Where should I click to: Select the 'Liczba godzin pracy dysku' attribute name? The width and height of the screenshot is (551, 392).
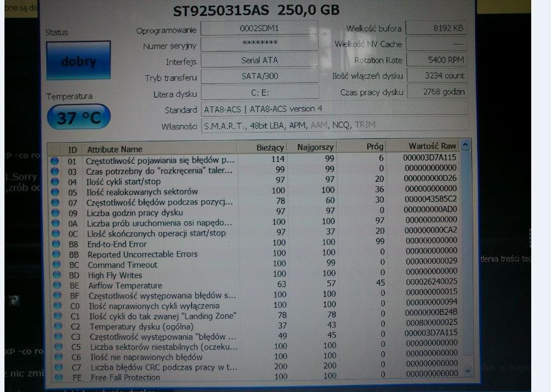pos(135,212)
